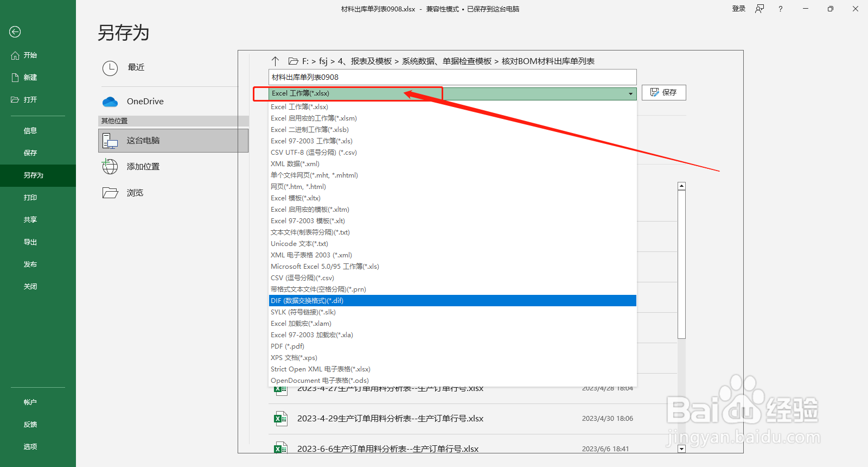Click the Home (开始) house icon
This screenshot has height=467, width=868.
[x=15, y=55]
